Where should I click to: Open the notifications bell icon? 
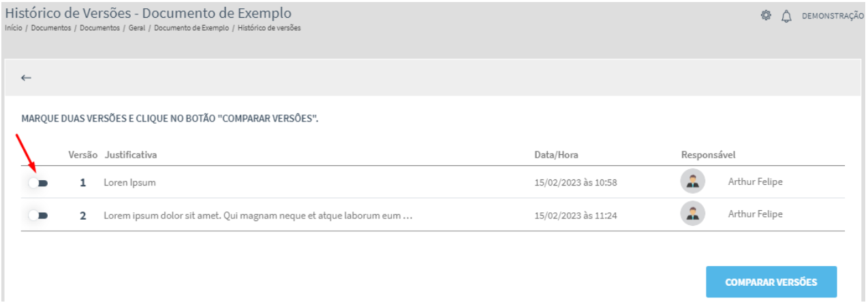(x=786, y=16)
